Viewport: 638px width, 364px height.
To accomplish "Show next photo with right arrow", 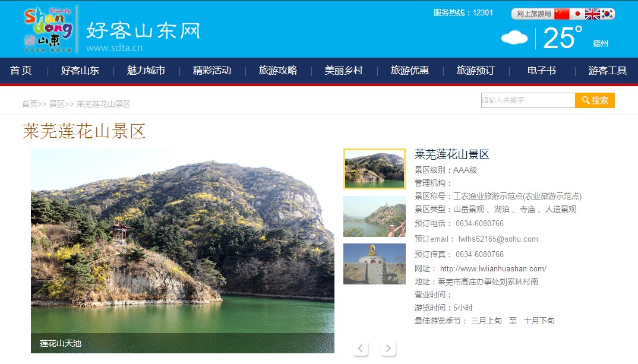I will pos(388,348).
